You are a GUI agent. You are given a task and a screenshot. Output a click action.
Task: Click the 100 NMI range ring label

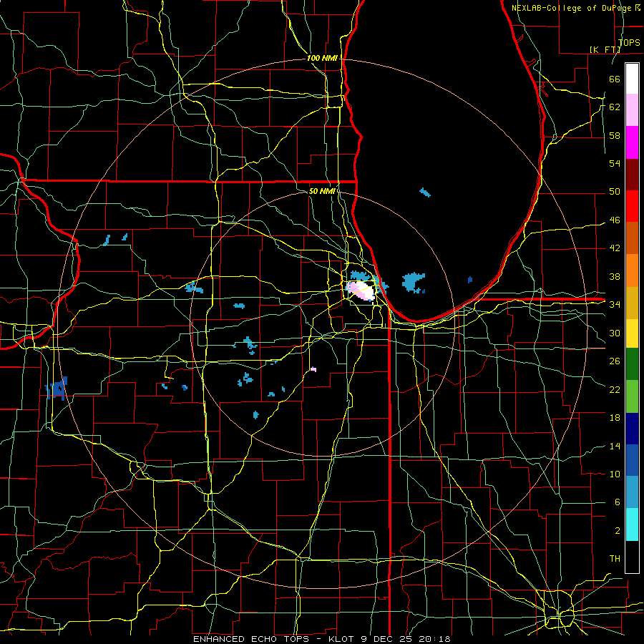[322, 58]
